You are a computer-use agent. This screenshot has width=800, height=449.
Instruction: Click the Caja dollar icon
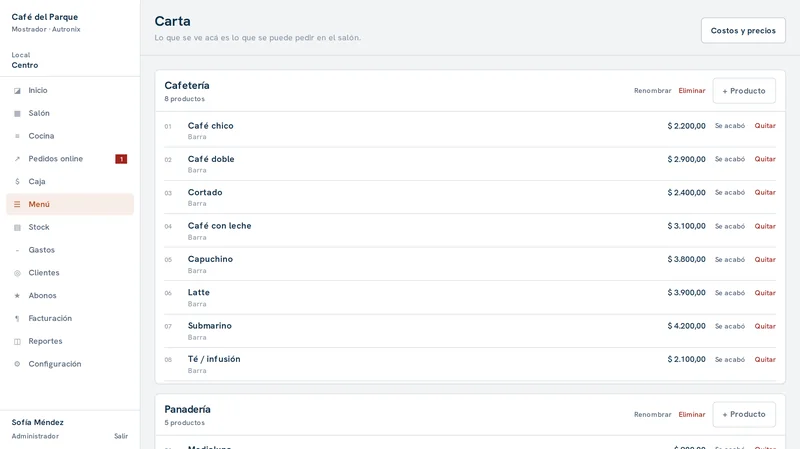click(17, 182)
